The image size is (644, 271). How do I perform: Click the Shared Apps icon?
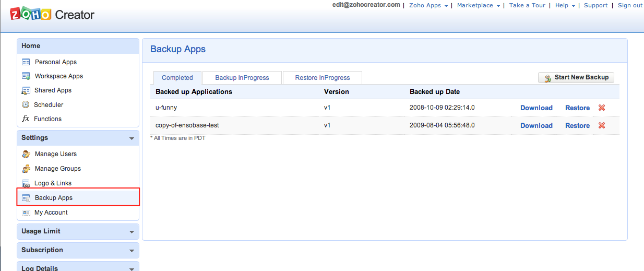pos(26,90)
